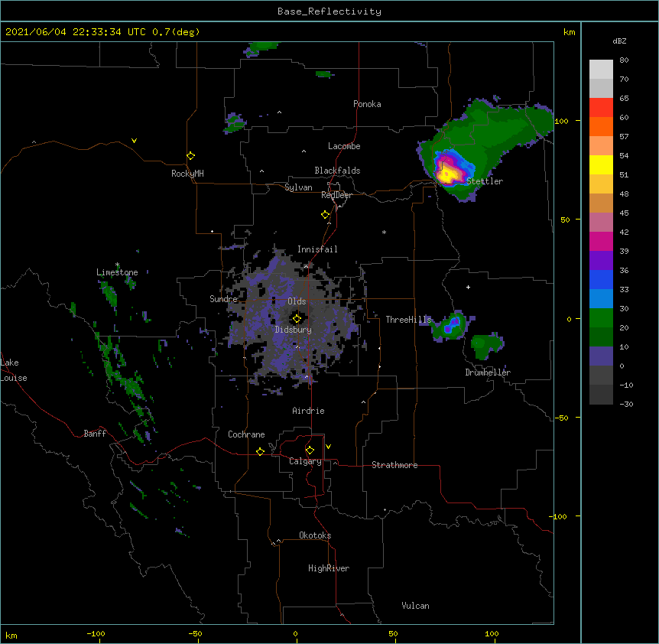Click the yellow diamond marker above Calgary
The height and width of the screenshot is (644, 659).
pyautogui.click(x=310, y=450)
